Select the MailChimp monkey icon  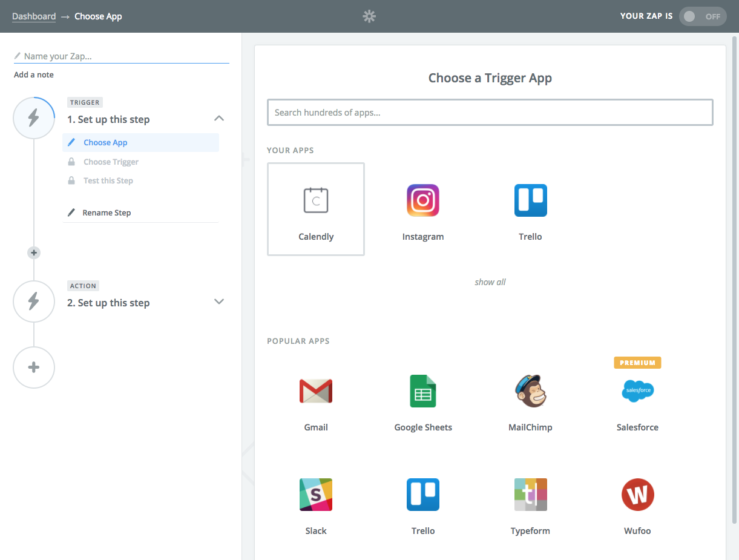[530, 391]
